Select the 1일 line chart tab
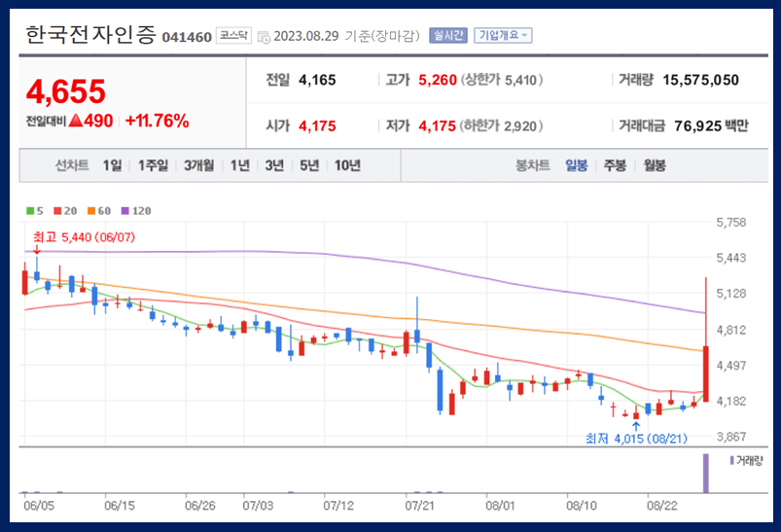This screenshot has width=781, height=532. (x=112, y=165)
